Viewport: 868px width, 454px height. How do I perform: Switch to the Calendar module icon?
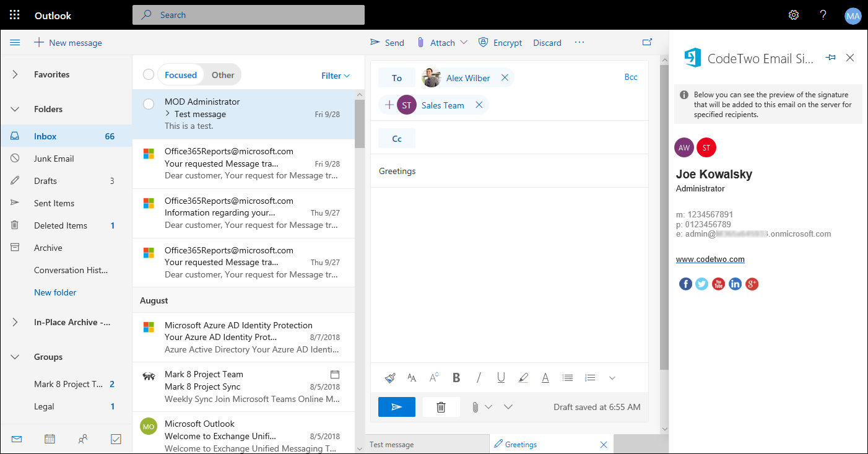click(50, 439)
